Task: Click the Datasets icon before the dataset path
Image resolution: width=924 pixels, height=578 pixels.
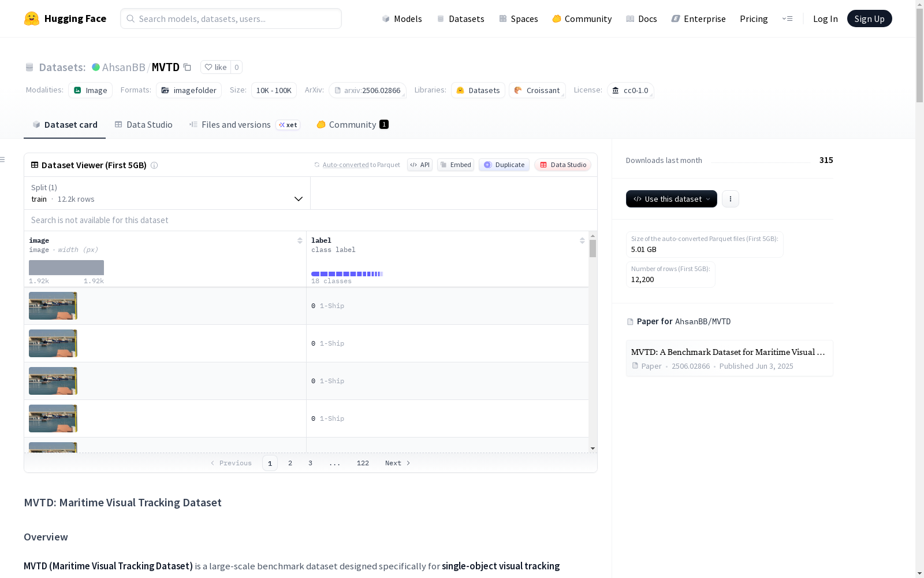Action: pyautogui.click(x=29, y=68)
